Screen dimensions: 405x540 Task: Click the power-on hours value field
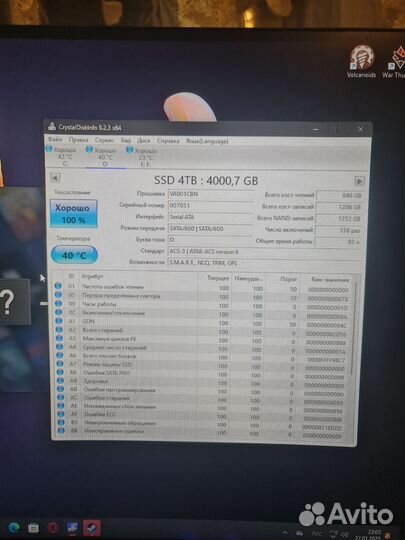[x=339, y=242]
